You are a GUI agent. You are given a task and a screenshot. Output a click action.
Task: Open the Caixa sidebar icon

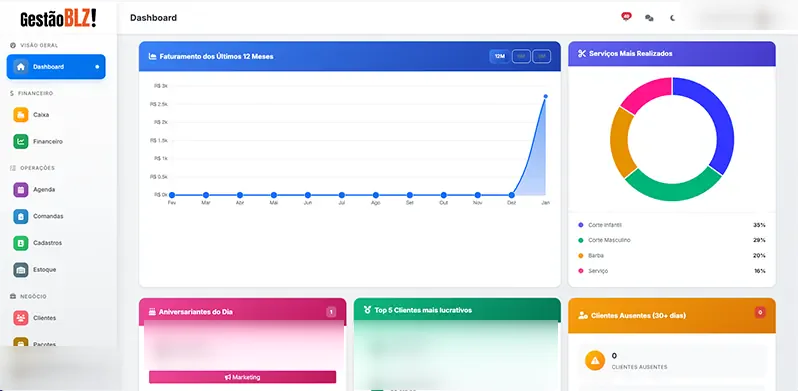click(21, 115)
